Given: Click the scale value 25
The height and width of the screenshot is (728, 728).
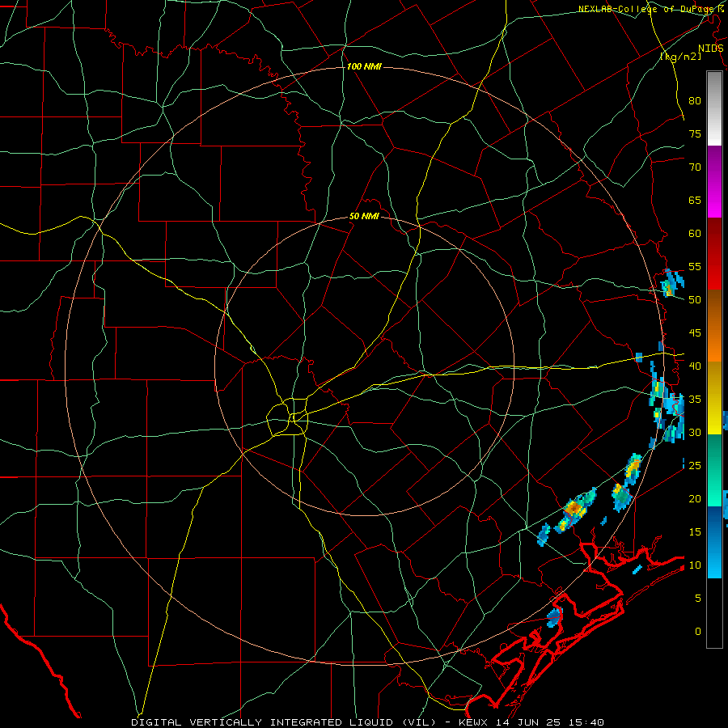Looking at the screenshot, I should click(x=695, y=466).
